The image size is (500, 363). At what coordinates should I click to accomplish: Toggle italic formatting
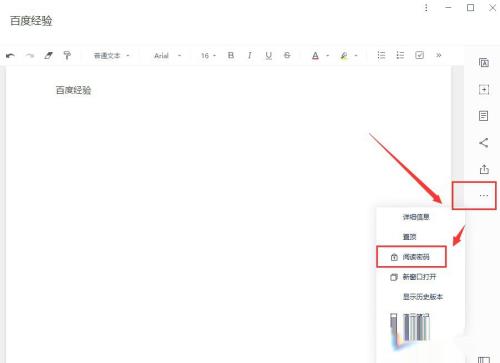pos(250,55)
